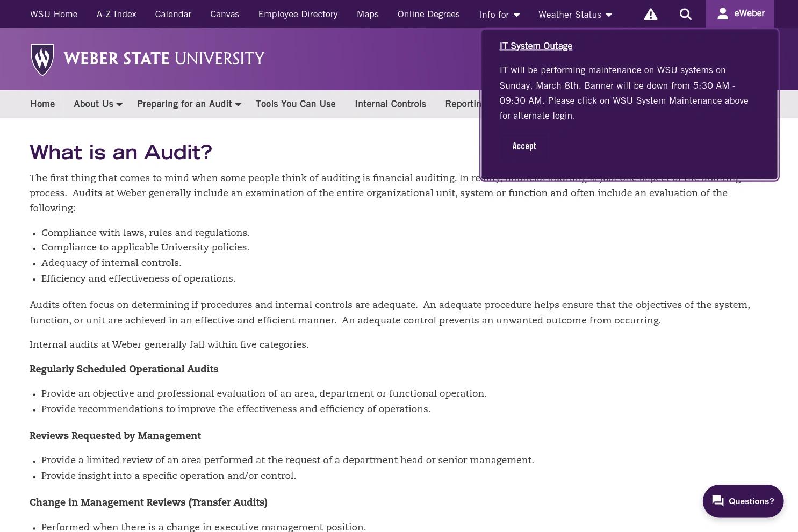798x532 pixels.
Task: Open the A-Z Index link
Action: [x=116, y=15]
